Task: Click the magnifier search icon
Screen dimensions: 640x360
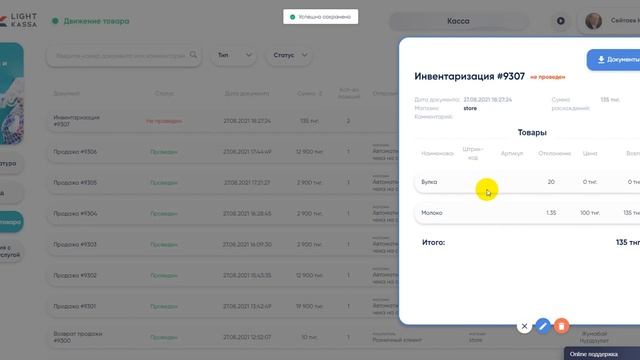Action: coord(193,55)
